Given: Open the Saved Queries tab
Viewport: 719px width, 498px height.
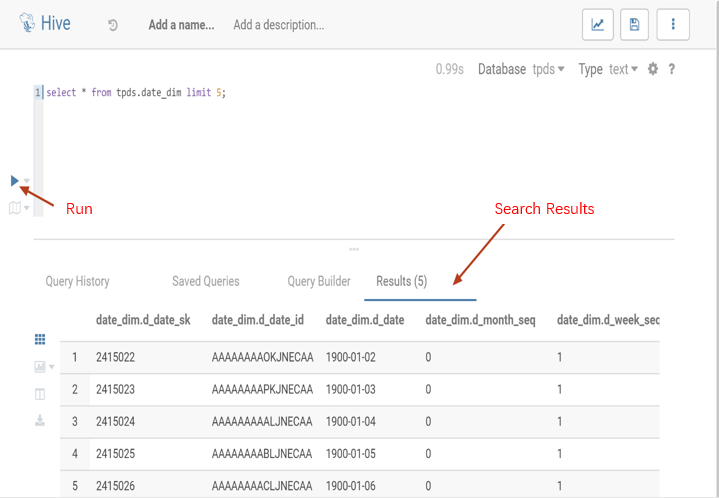Looking at the screenshot, I should coord(205,281).
